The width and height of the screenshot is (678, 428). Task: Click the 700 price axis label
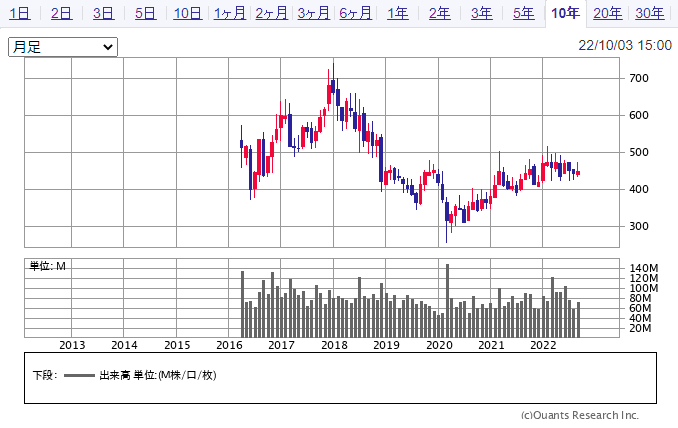(639, 78)
